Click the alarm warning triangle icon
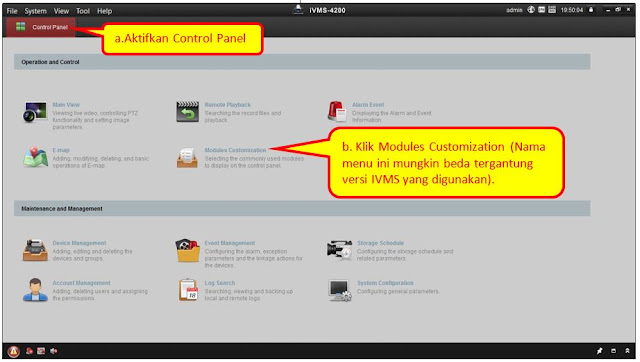This screenshot has width=640, height=362. 13,351
